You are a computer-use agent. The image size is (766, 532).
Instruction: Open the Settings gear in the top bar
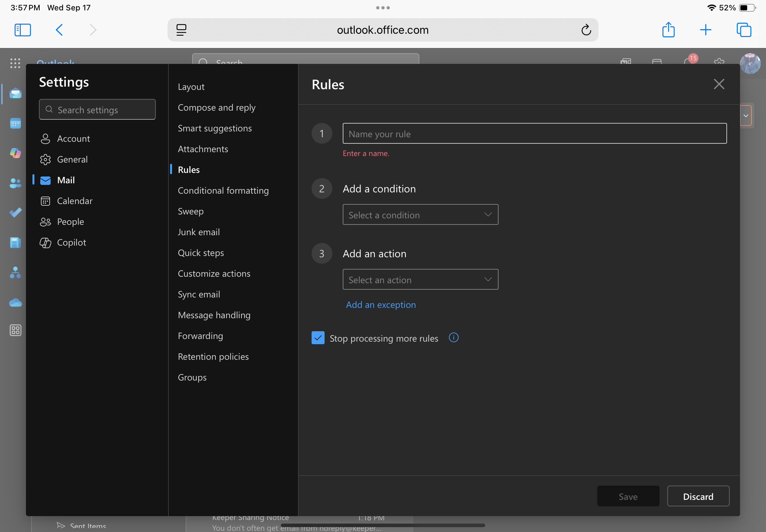[x=719, y=63]
